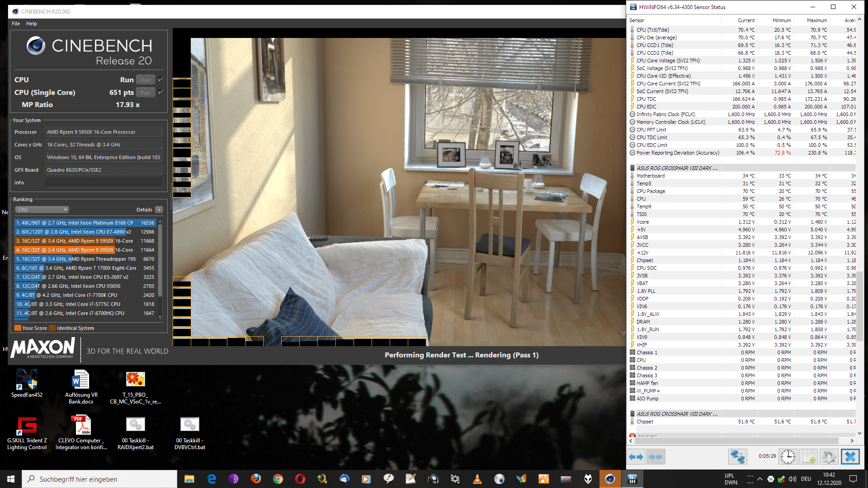Viewport: 868px width, 488px height.
Task: Click Run button for CPU (Single Core)
Action: point(145,93)
